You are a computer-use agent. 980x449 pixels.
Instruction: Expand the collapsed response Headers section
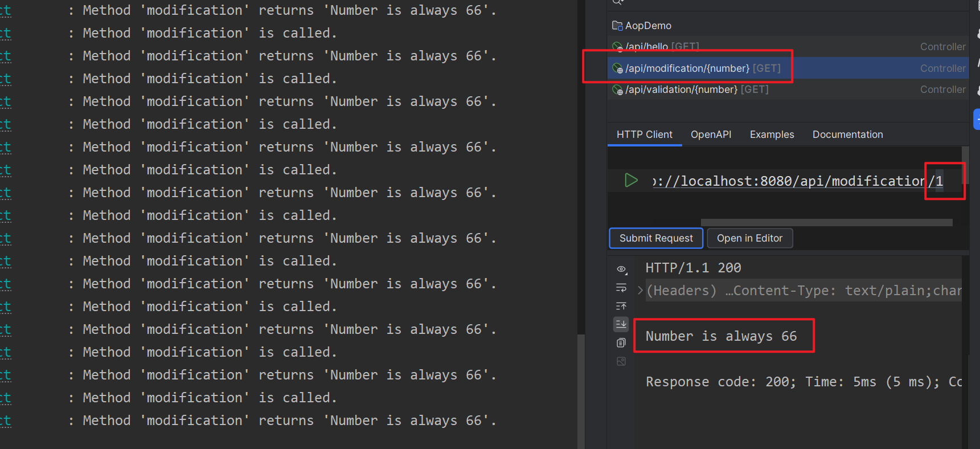point(641,291)
